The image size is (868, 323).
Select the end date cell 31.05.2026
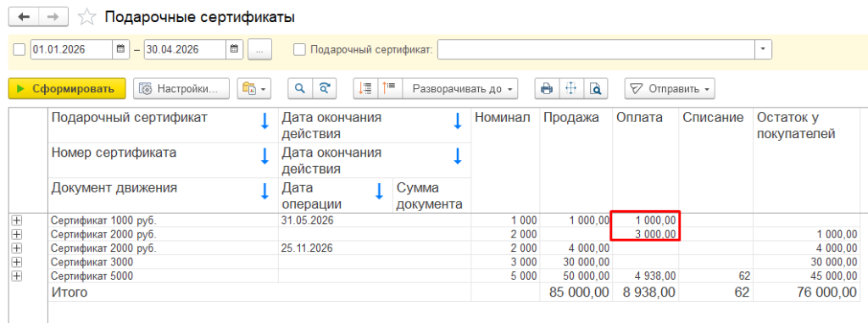375,220
